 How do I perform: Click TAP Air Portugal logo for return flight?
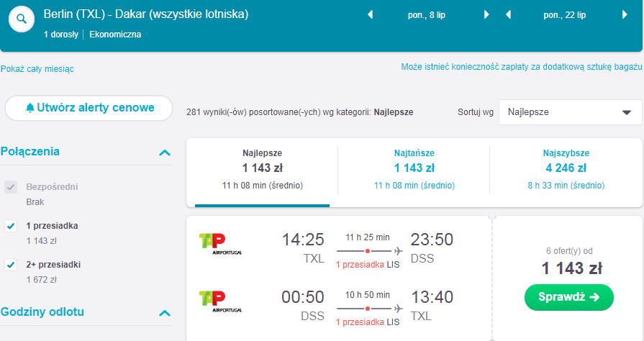click(221, 301)
